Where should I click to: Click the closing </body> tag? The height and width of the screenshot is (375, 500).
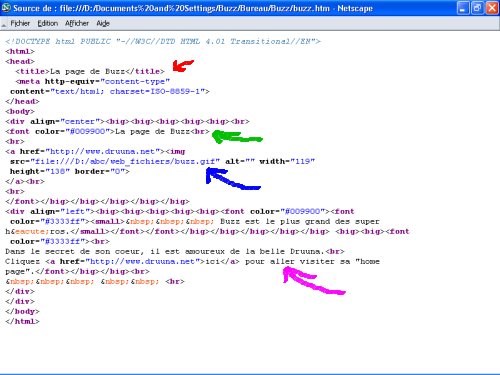22,311
